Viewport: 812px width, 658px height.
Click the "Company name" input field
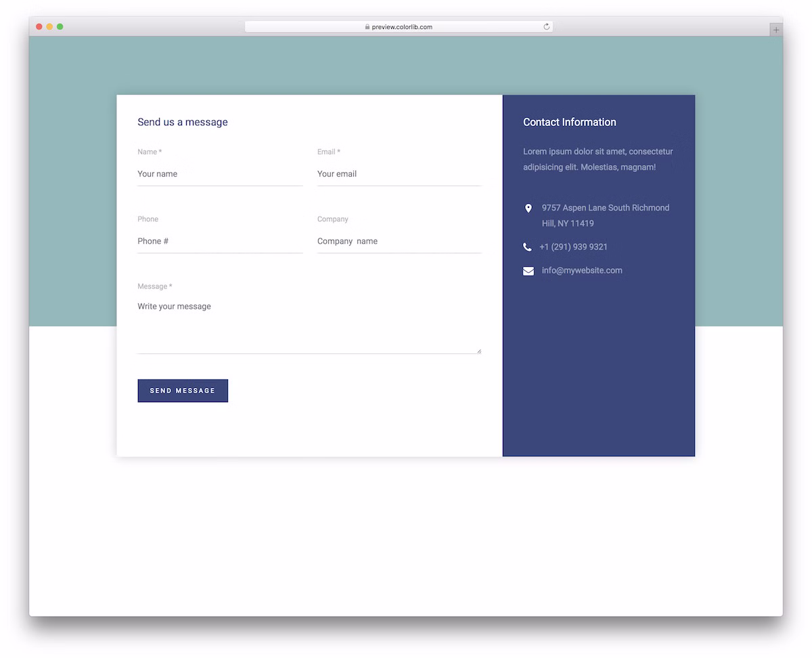click(399, 241)
